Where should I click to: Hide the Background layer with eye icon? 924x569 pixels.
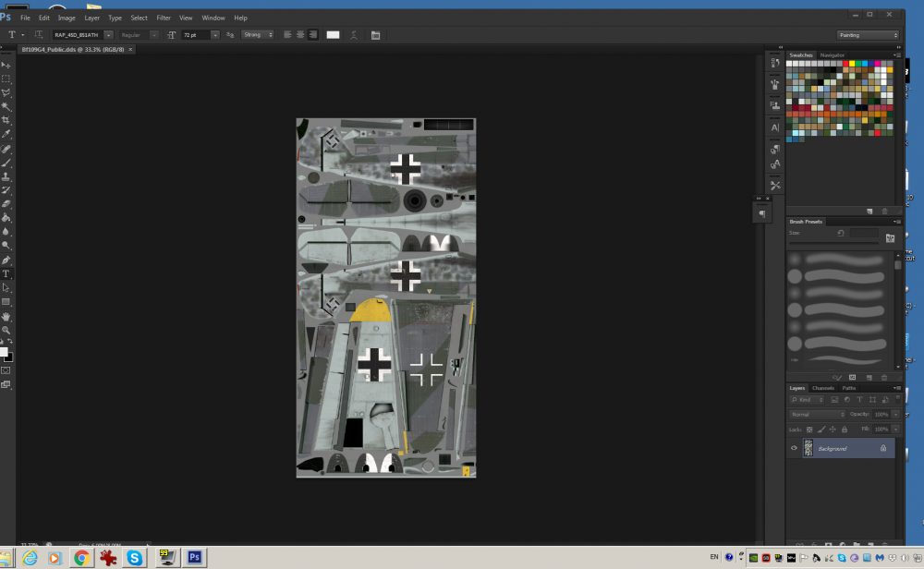click(794, 448)
